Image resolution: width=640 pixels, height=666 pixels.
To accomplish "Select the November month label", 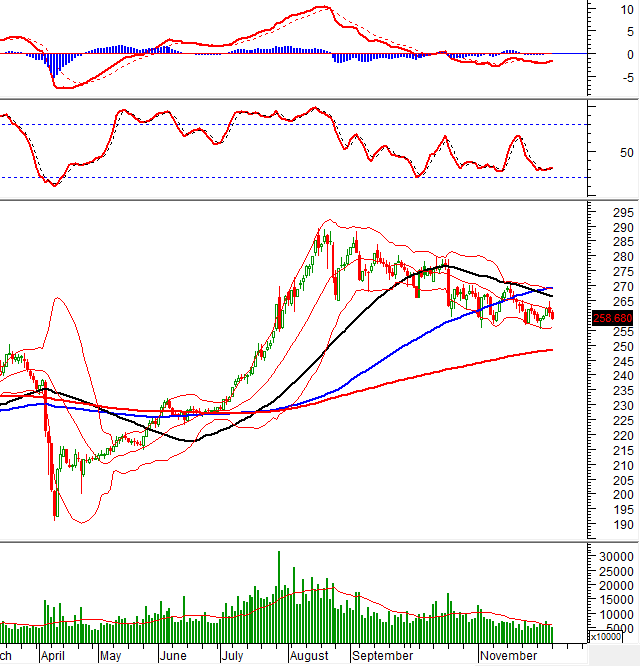I will [506, 656].
